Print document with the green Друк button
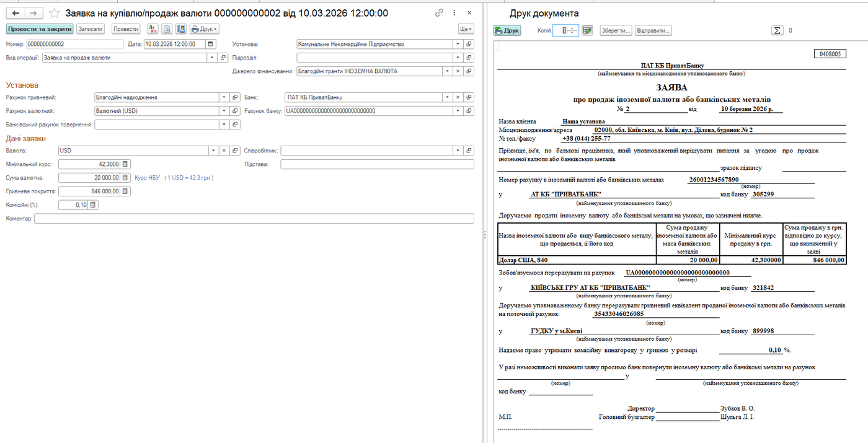 (x=507, y=30)
